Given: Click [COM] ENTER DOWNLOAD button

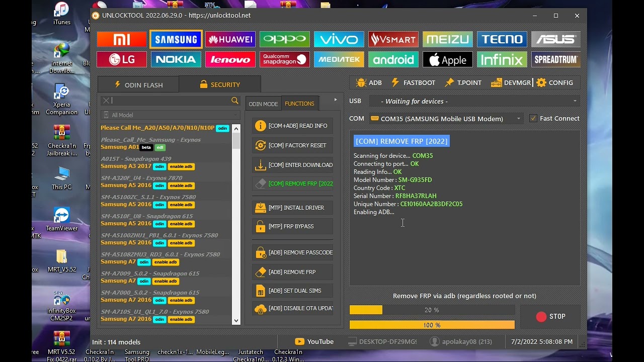Looking at the screenshot, I should [x=292, y=165].
